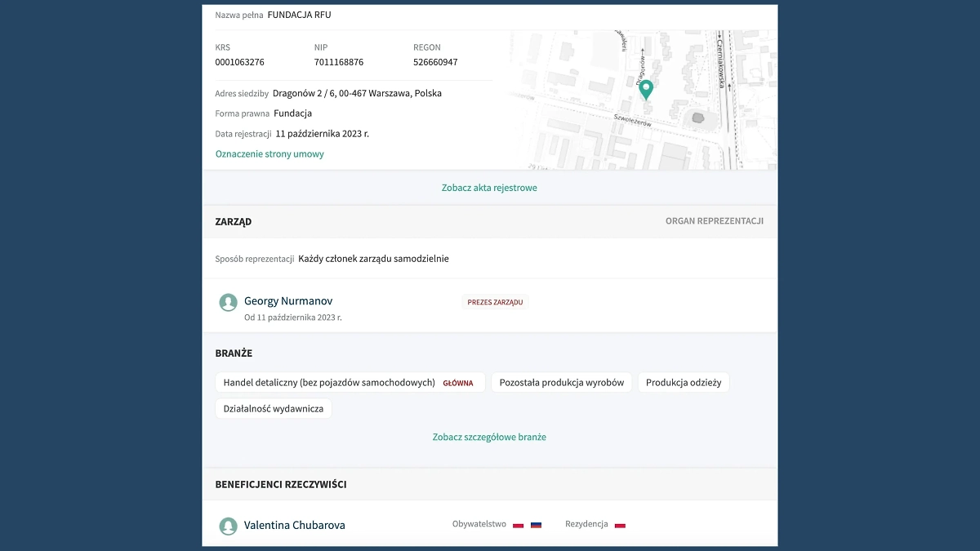Select the ZARZĄD section header
Image resolution: width=980 pixels, height=551 pixels.
click(233, 220)
